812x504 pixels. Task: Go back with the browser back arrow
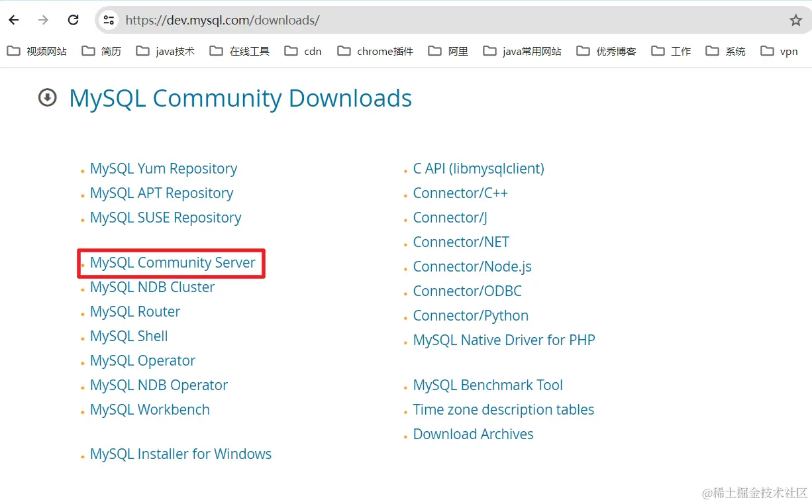tap(14, 20)
